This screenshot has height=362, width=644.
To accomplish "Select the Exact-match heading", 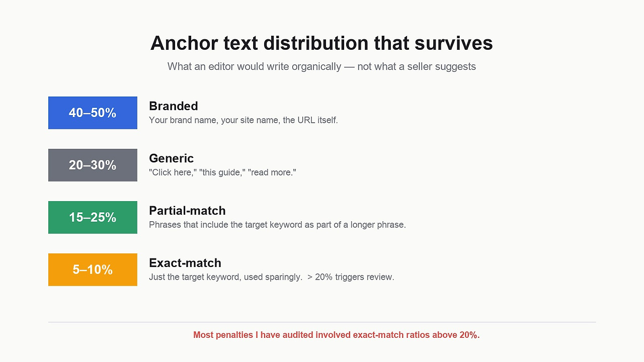I will point(185,263).
